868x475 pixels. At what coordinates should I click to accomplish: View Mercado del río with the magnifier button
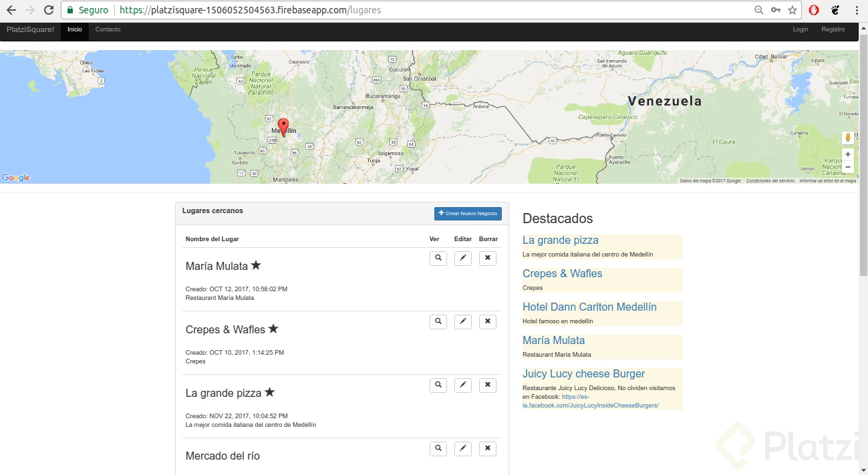pyautogui.click(x=438, y=448)
